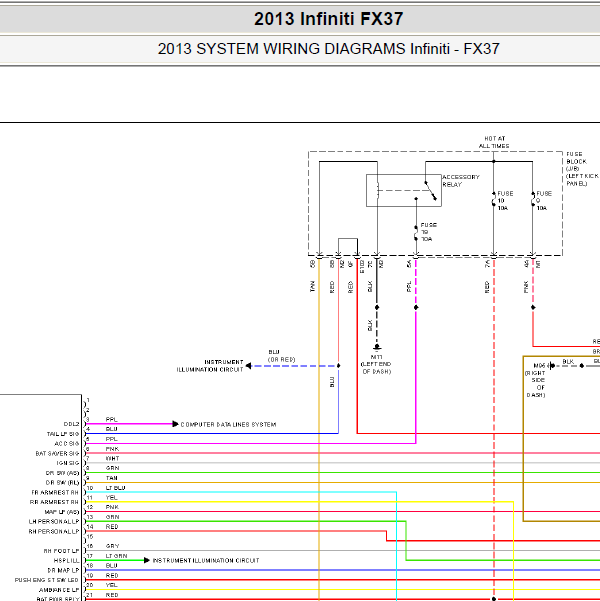Click the "MAP LP (AS)" pin label

(62, 512)
